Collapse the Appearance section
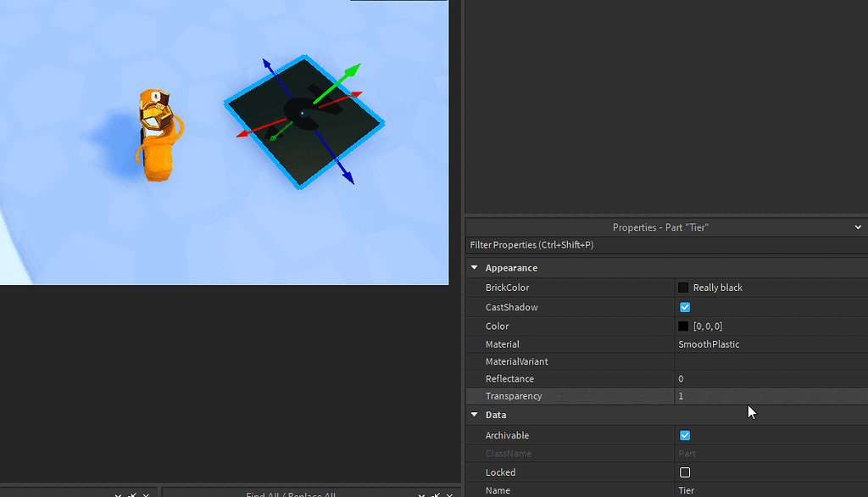Screen dimensions: 868x497 point(474,267)
